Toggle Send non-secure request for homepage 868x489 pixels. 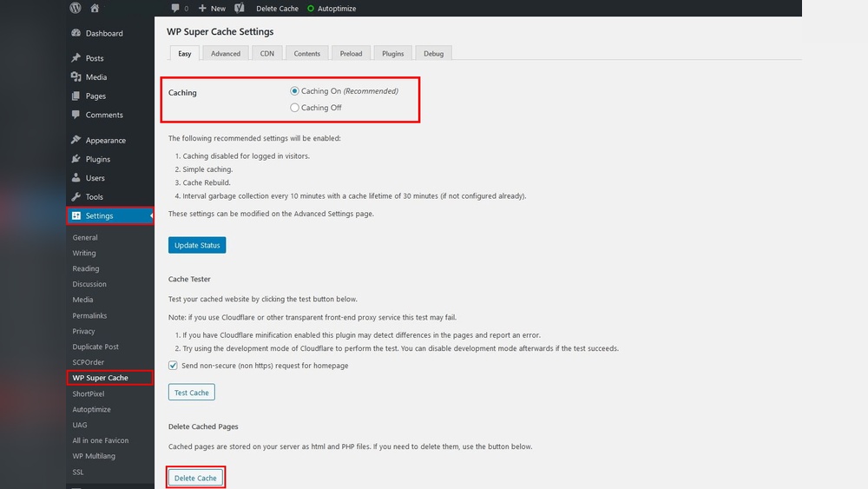(x=174, y=366)
